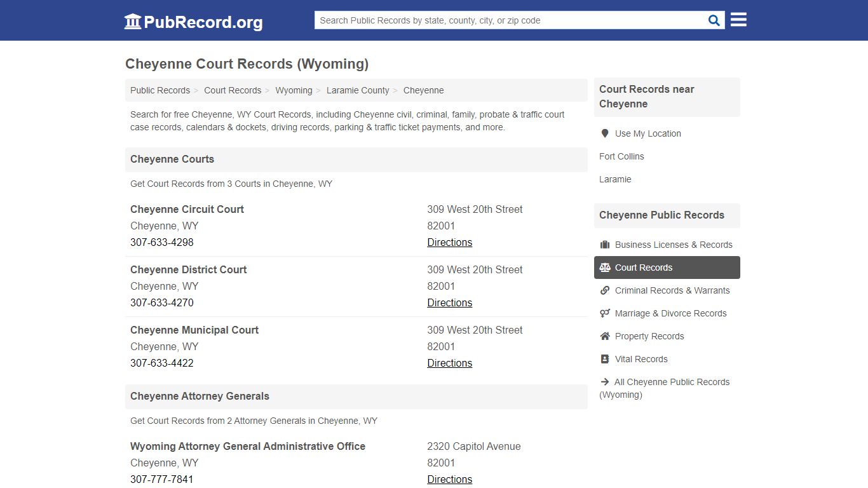Get Directions to Cheyenne District Court

pos(450,302)
